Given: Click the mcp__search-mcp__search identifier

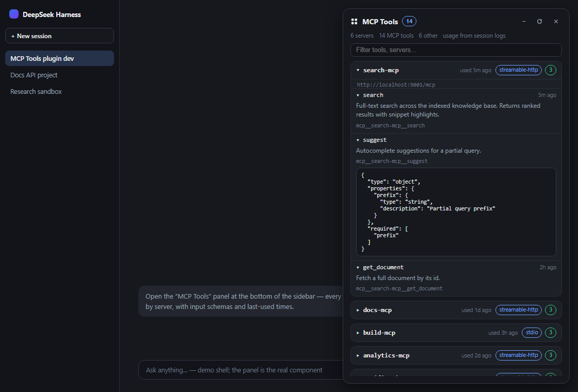Looking at the screenshot, I should point(390,126).
